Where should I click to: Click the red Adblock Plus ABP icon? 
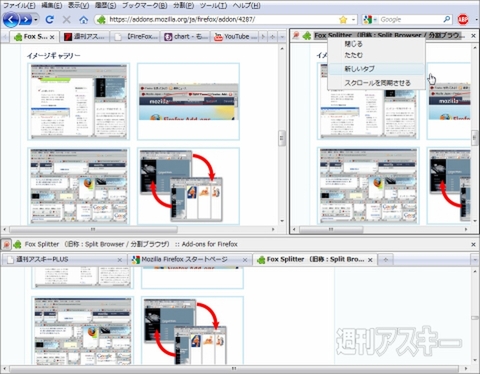(463, 20)
